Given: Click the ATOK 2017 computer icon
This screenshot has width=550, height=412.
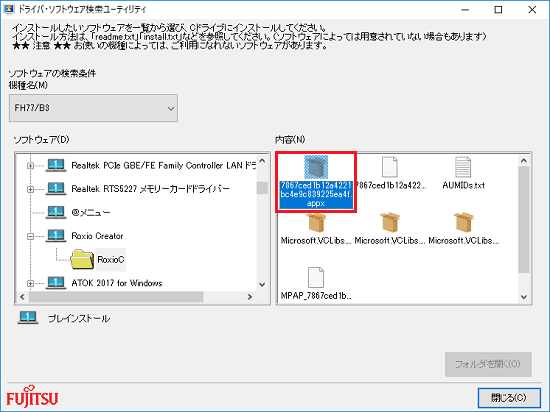Looking at the screenshot, I should [56, 283].
